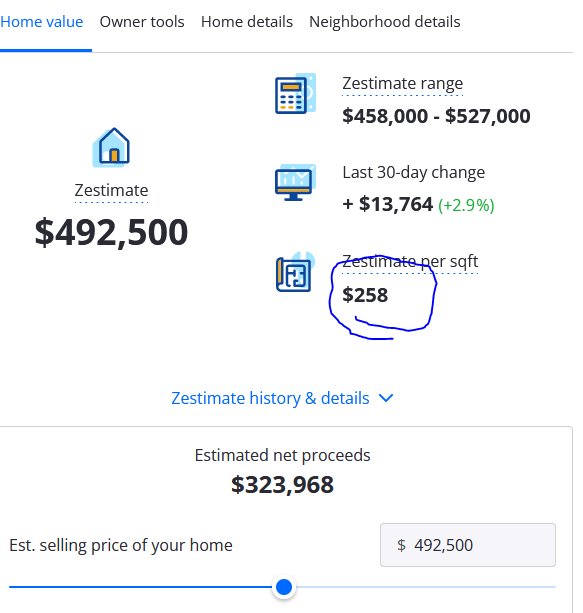Expand Zestimate history & details chevron
The height and width of the screenshot is (613, 583).
pyautogui.click(x=386, y=398)
